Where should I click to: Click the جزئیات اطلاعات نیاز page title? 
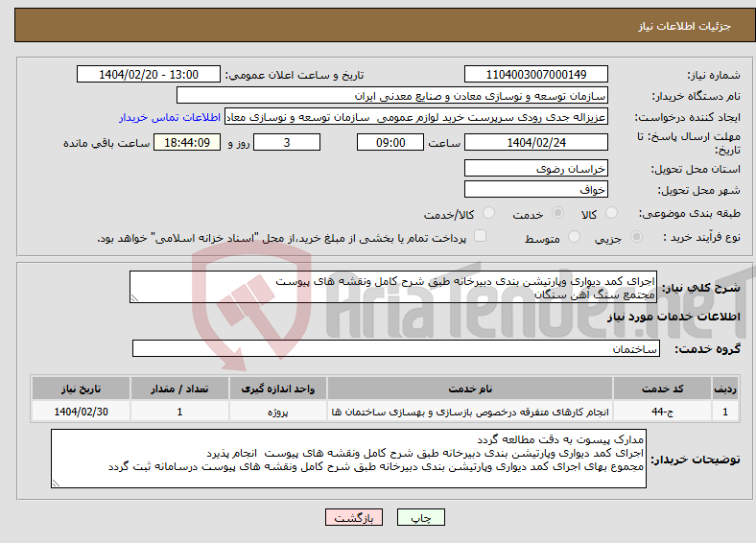(x=685, y=26)
